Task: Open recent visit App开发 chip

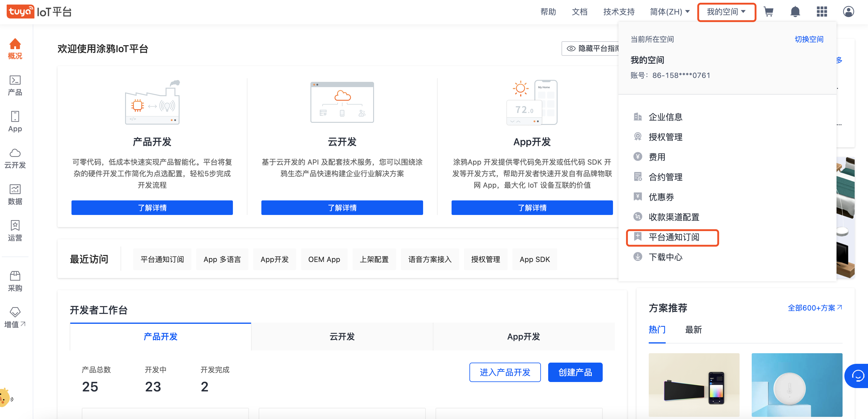Action: click(x=275, y=259)
